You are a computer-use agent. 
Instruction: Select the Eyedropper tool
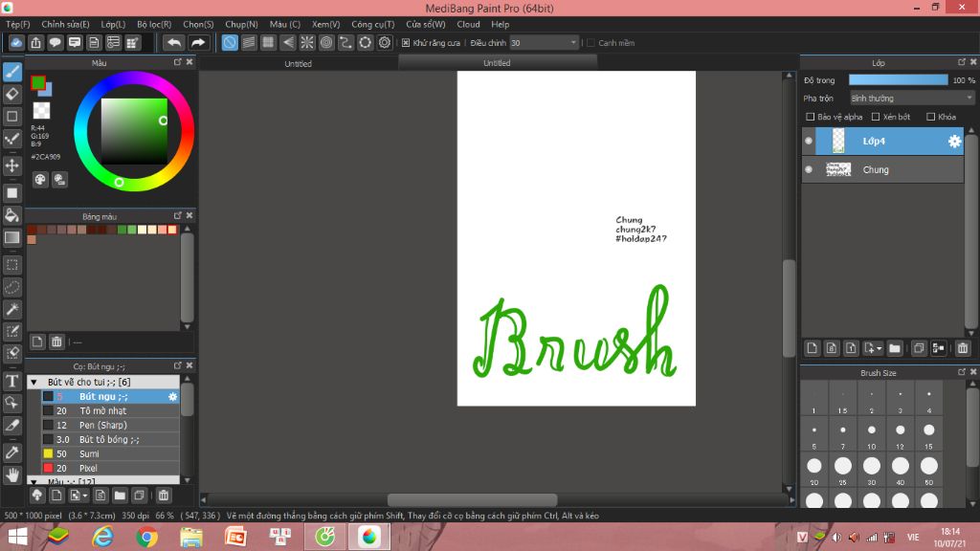11,452
